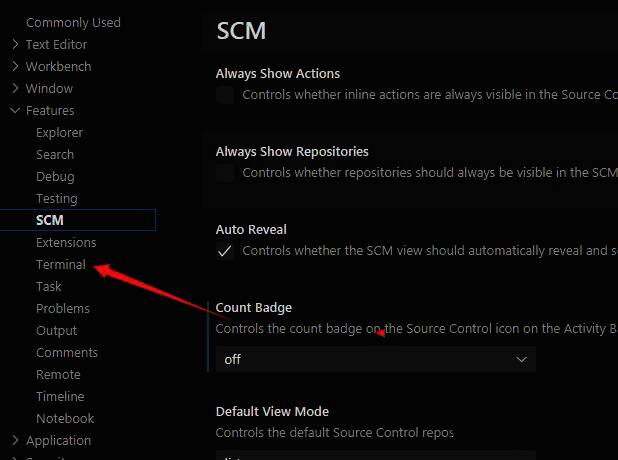The image size is (618, 460).
Task: Open Commonly Used settings
Action: 73,22
